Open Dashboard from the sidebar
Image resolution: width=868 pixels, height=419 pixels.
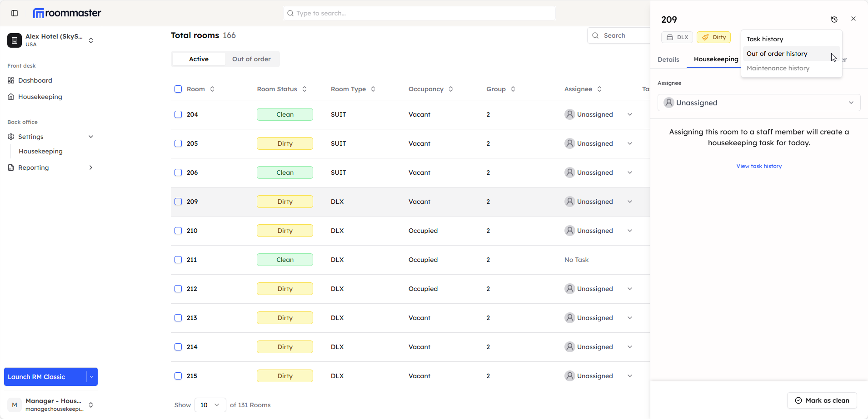pyautogui.click(x=35, y=80)
